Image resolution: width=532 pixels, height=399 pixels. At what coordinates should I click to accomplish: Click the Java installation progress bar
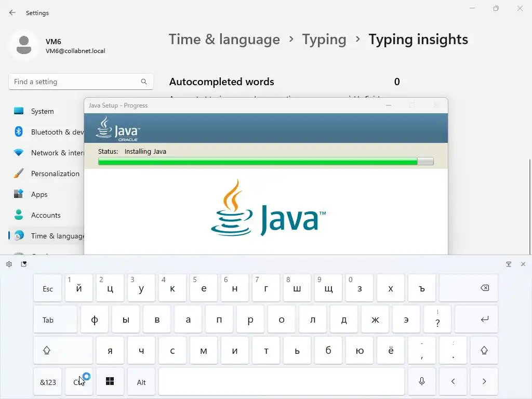[x=265, y=161]
